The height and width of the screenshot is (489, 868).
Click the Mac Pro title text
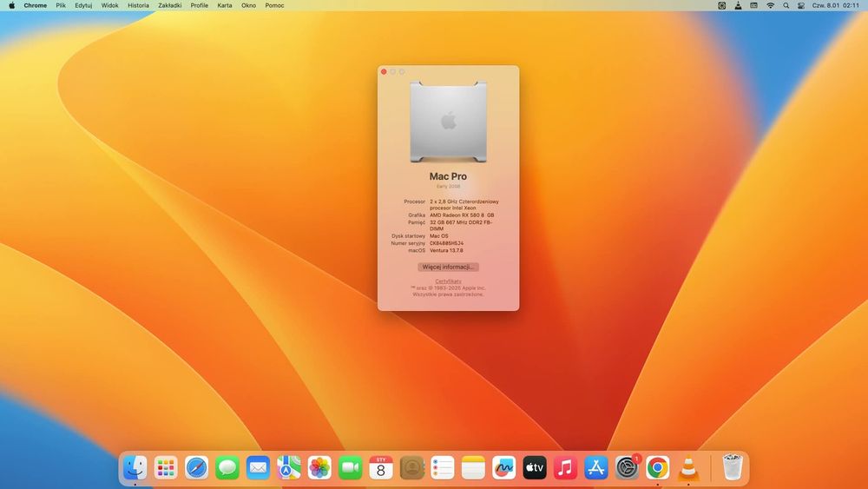click(x=449, y=176)
